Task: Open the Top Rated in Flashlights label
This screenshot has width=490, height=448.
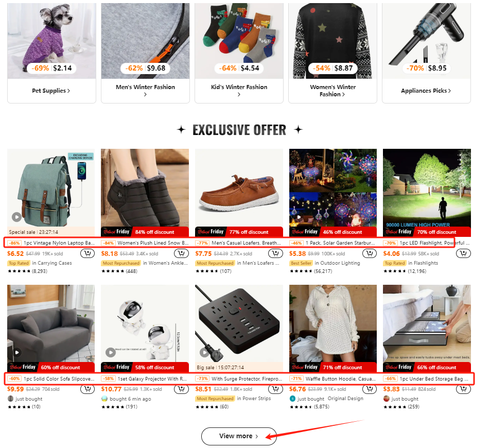Action: click(411, 263)
